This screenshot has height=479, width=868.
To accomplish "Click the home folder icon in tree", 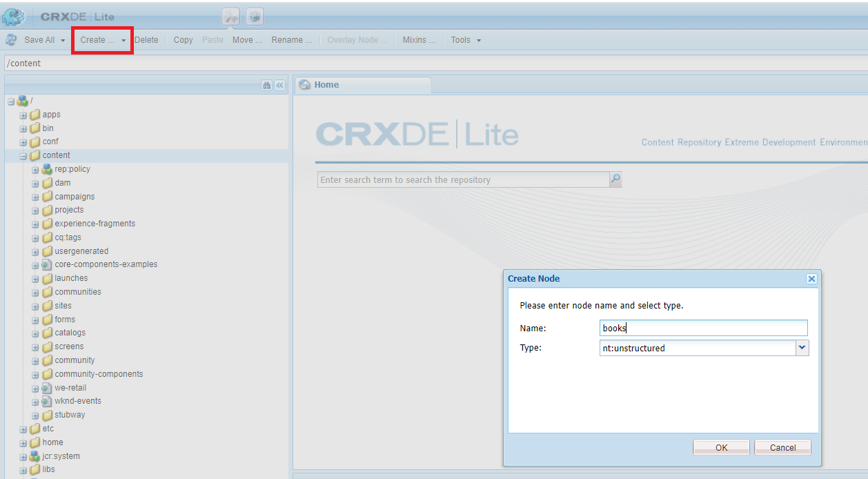I will [34, 442].
